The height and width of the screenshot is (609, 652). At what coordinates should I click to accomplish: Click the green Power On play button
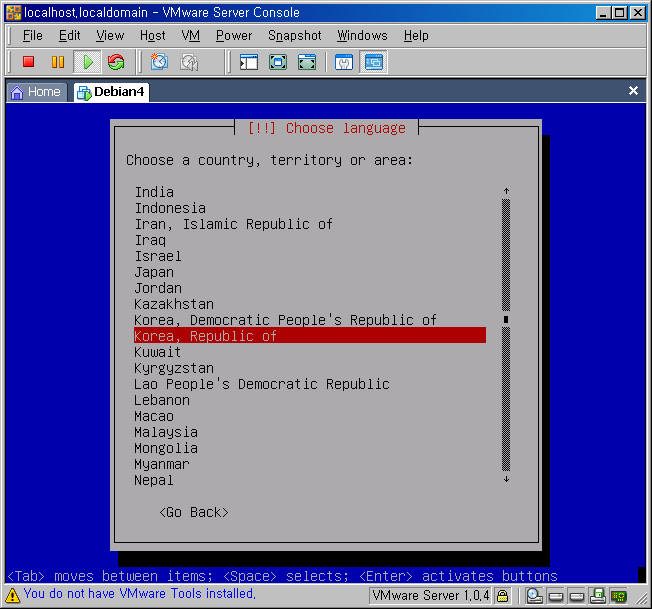pyautogui.click(x=87, y=62)
